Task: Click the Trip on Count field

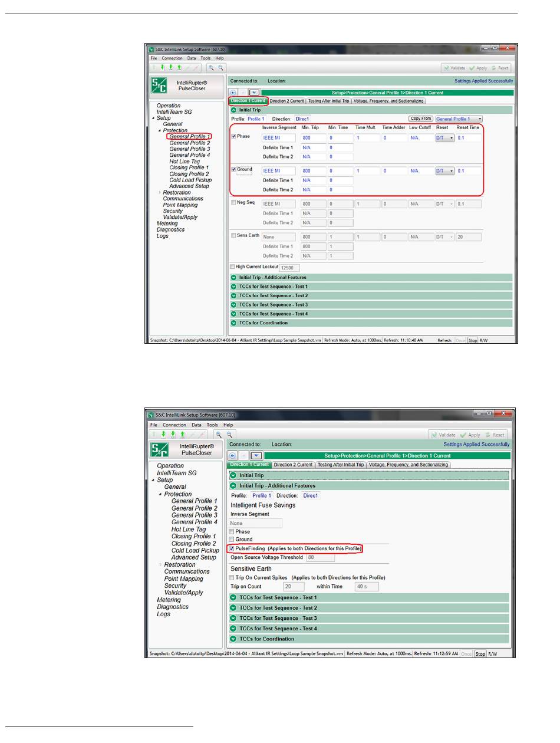Action: [294, 587]
